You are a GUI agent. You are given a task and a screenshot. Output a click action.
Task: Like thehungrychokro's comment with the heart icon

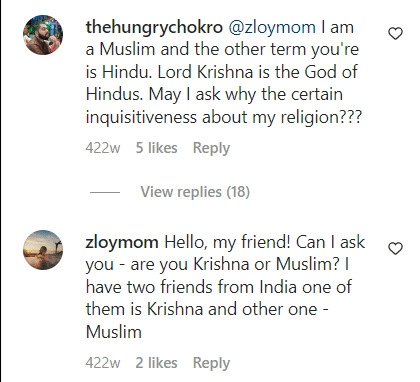click(x=396, y=34)
